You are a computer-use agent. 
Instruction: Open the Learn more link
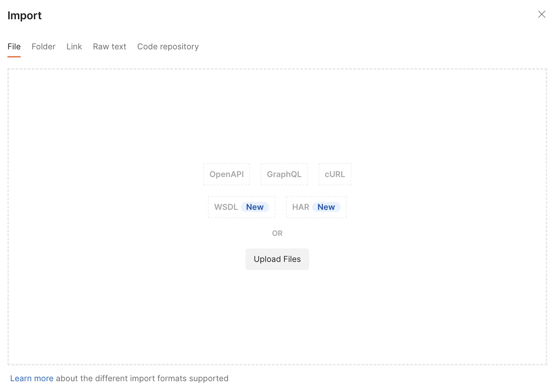[32, 378]
